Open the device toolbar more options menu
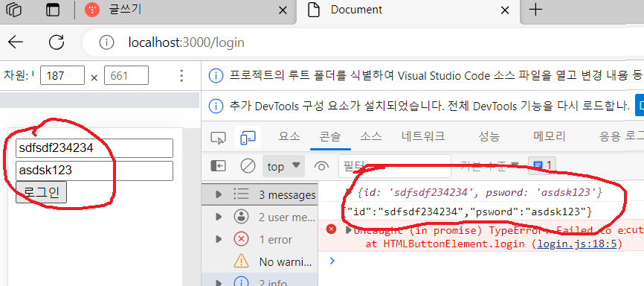The width and height of the screenshot is (644, 286). [x=181, y=76]
